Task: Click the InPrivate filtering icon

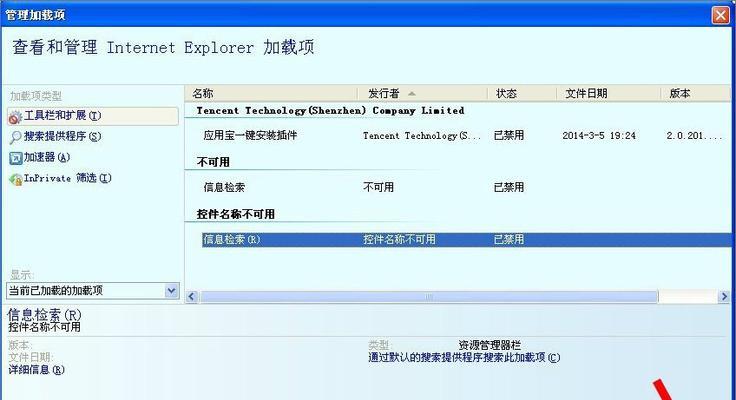Action: [15, 179]
